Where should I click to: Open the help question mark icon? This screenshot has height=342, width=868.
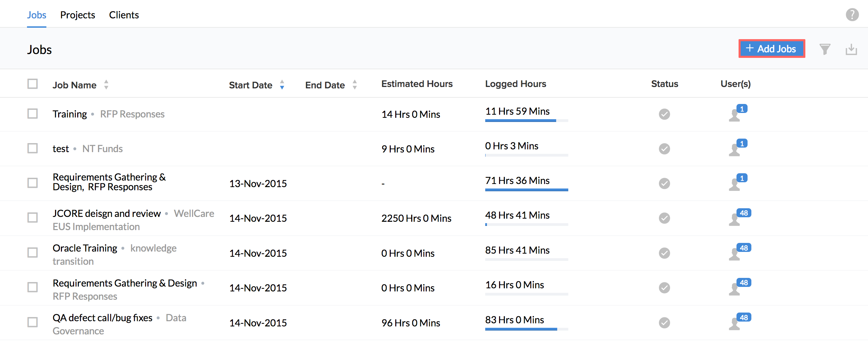pos(852,15)
